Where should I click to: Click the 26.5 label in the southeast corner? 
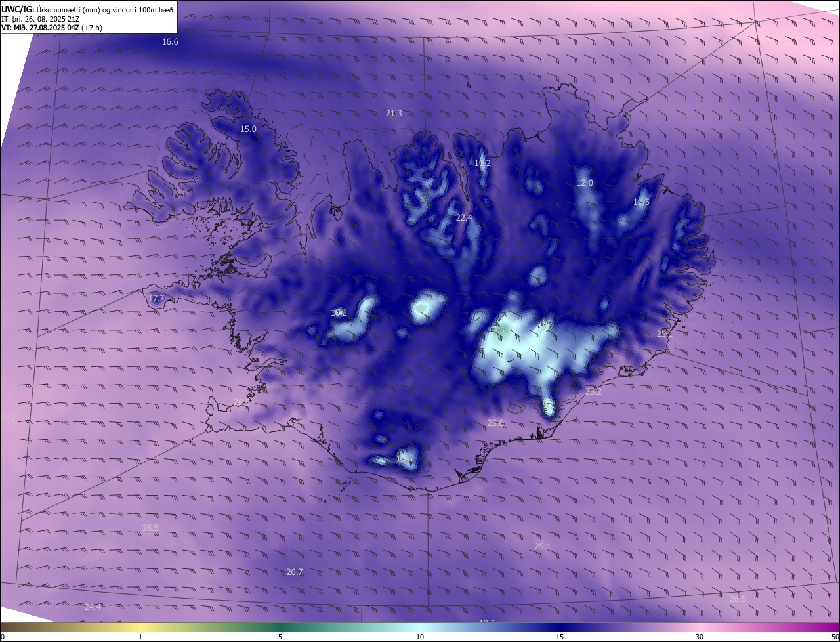[x=738, y=599]
